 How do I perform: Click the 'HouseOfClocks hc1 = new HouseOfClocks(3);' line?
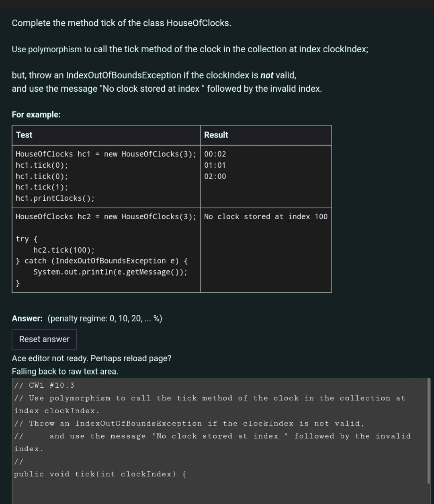coord(106,154)
